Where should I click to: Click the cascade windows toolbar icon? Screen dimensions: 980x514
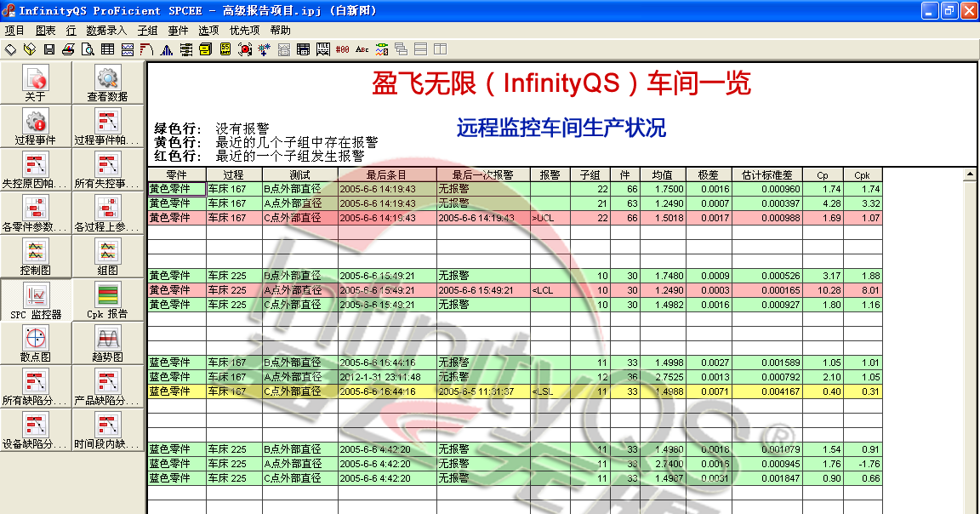(x=402, y=49)
